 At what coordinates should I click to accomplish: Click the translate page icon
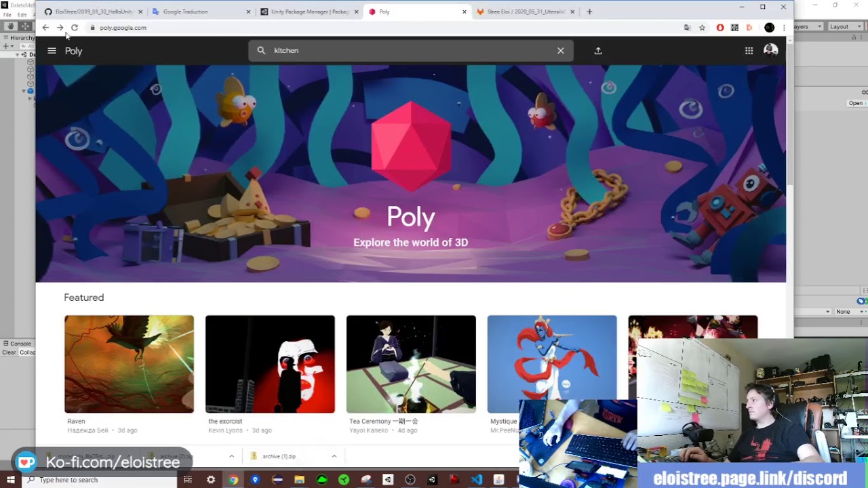pyautogui.click(x=688, y=28)
